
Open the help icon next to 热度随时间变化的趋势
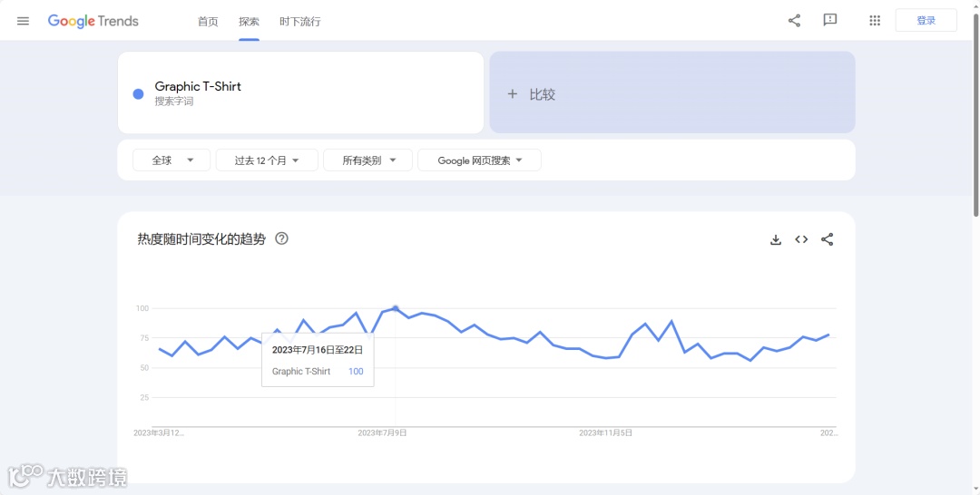tap(282, 238)
